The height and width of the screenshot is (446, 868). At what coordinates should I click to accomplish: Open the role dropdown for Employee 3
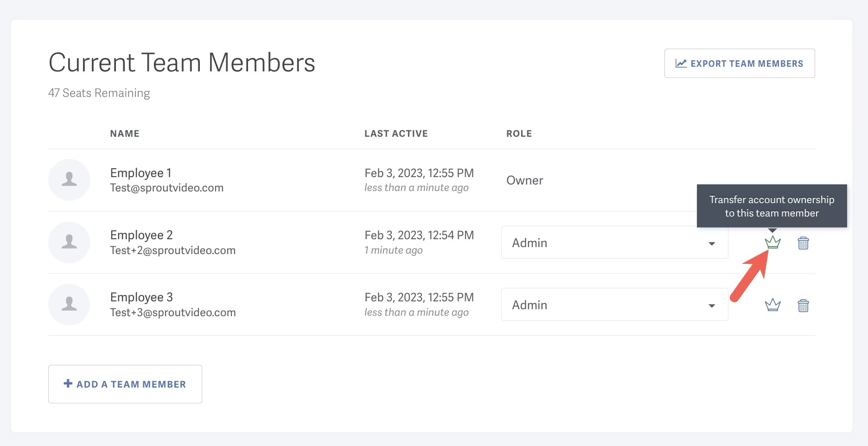pyautogui.click(x=614, y=305)
